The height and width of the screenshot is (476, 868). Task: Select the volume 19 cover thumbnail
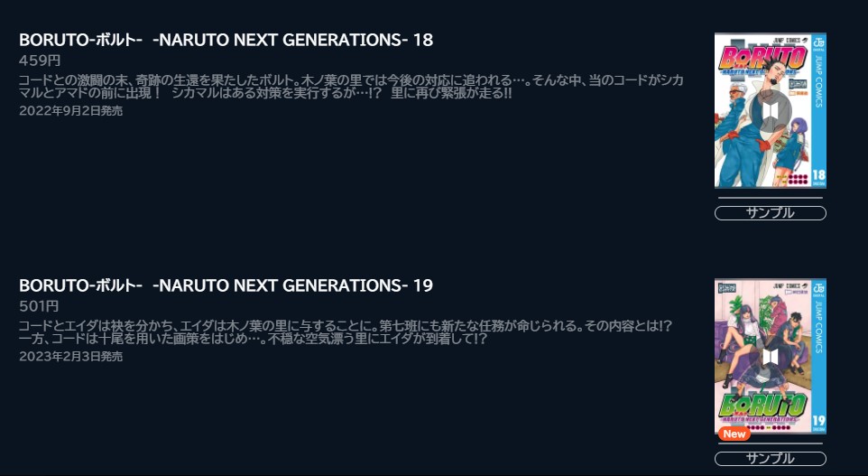[x=770, y=356]
